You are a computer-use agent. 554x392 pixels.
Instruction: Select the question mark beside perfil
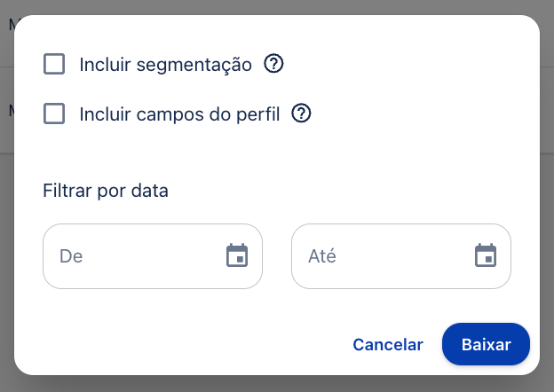(301, 114)
